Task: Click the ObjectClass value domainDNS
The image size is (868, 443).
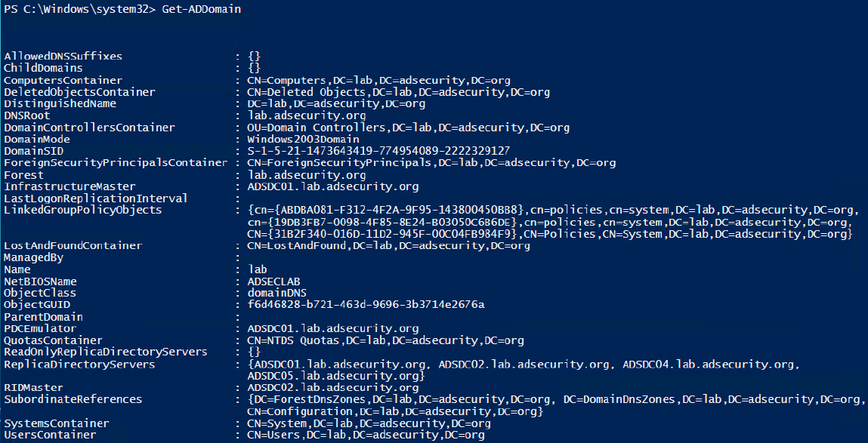Action: pos(276,292)
